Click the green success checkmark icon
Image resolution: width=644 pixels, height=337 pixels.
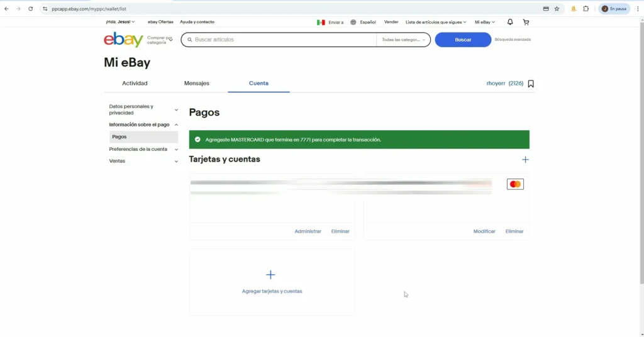(x=197, y=140)
